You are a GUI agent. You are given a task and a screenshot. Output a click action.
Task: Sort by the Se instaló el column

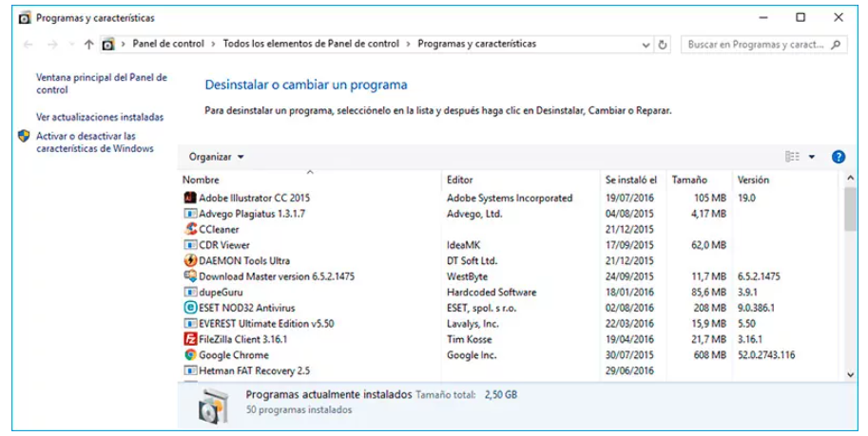point(631,180)
